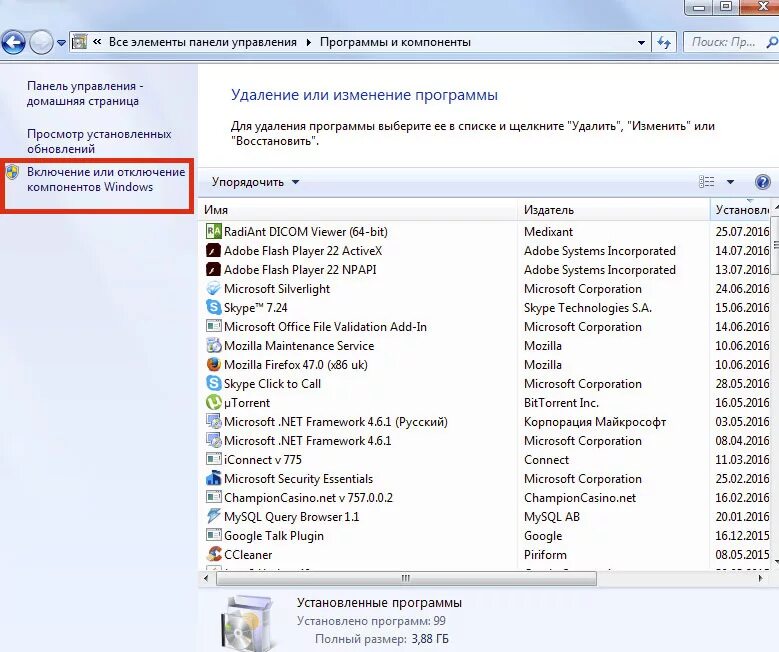779x652 pixels.
Task: Click publisher Medixant
Action: click(548, 232)
